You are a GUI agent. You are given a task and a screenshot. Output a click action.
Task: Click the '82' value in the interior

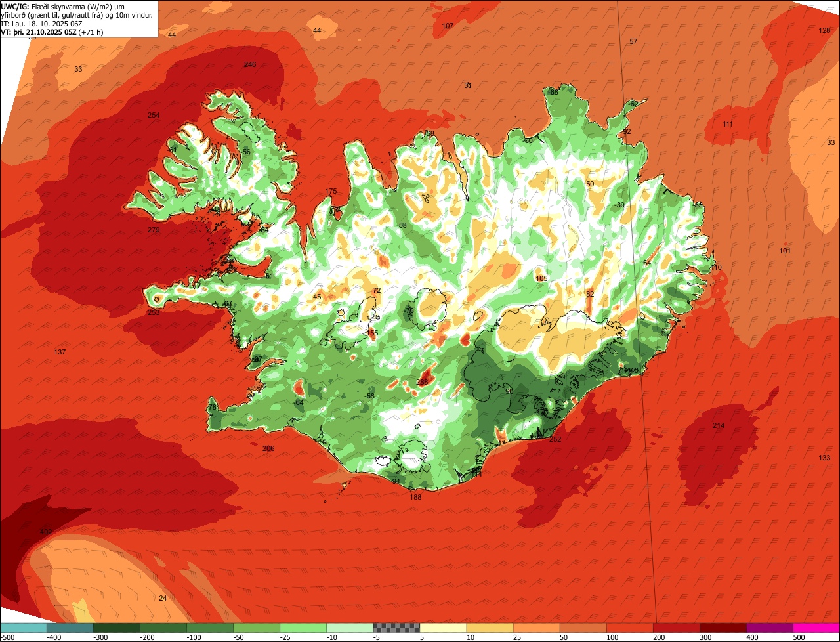click(x=590, y=294)
